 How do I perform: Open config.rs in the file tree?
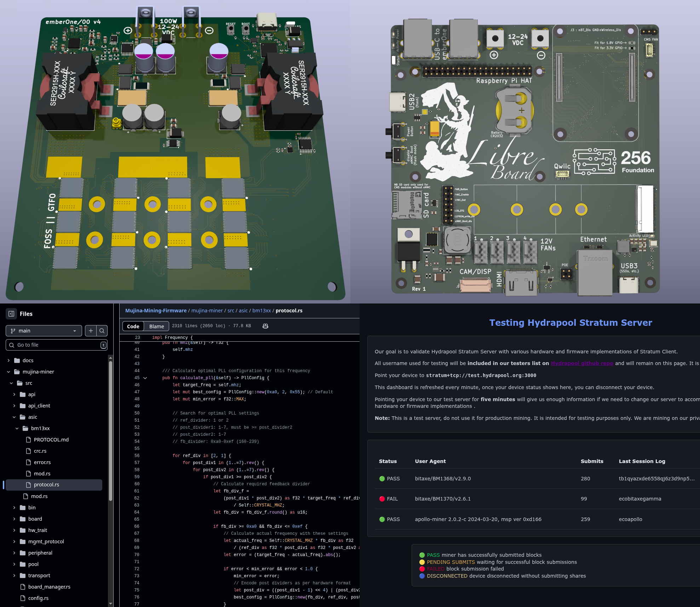pyautogui.click(x=38, y=598)
